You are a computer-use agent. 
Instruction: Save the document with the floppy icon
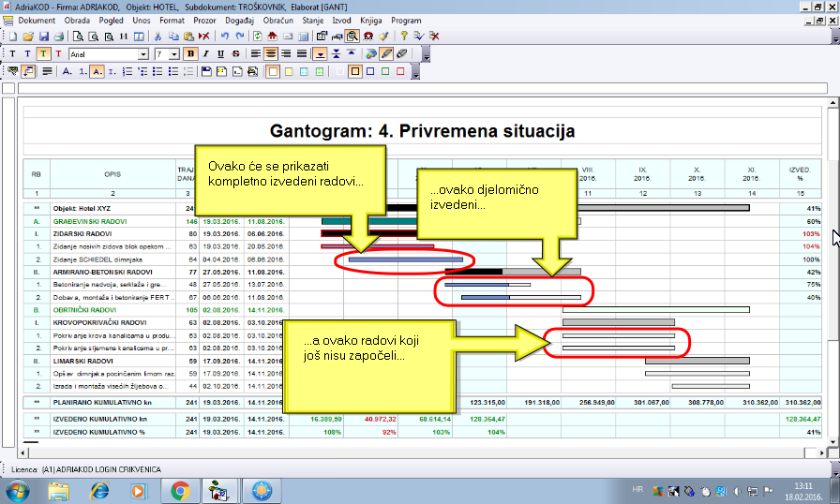(x=44, y=37)
